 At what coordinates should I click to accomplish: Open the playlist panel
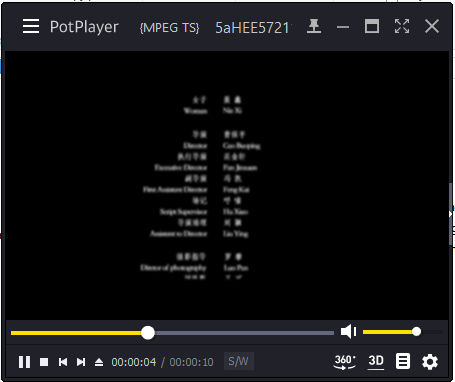pos(403,362)
